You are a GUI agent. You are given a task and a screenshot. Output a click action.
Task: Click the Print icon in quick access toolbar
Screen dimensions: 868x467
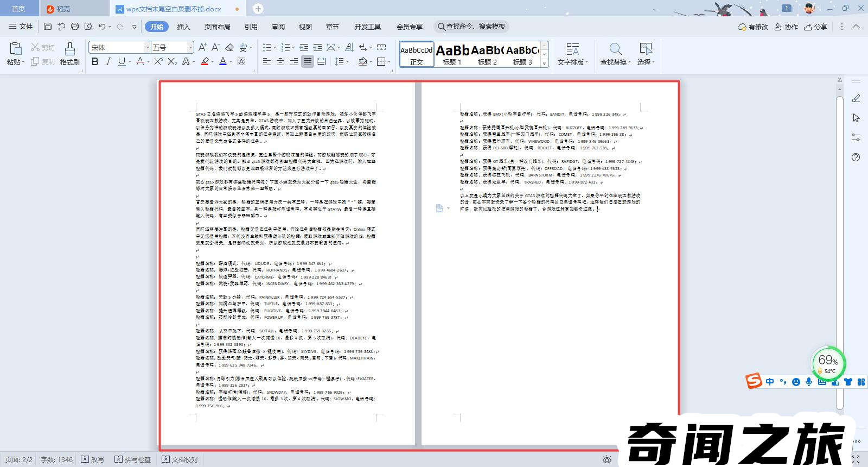click(x=75, y=26)
